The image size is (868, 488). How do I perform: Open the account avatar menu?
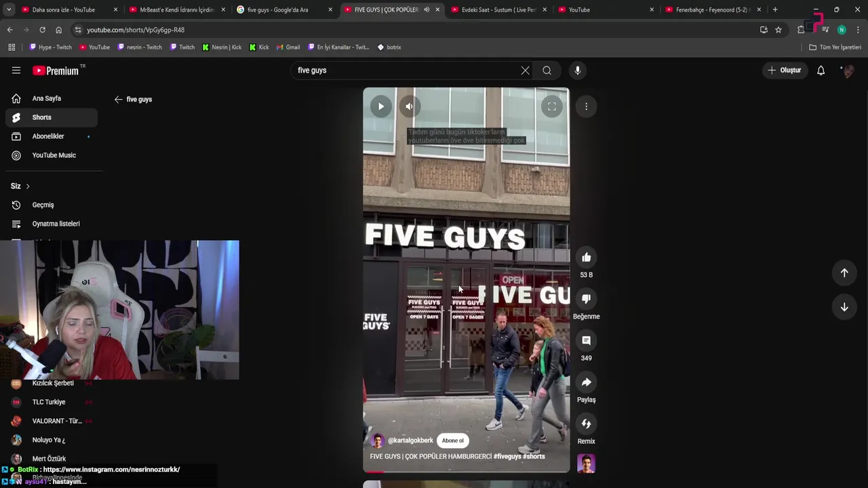click(847, 70)
